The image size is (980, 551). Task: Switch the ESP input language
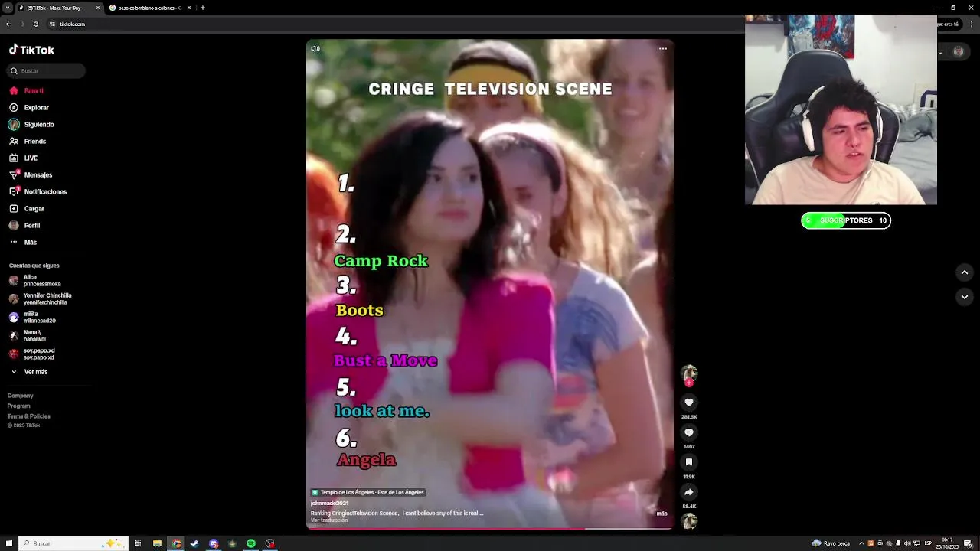pyautogui.click(x=929, y=543)
